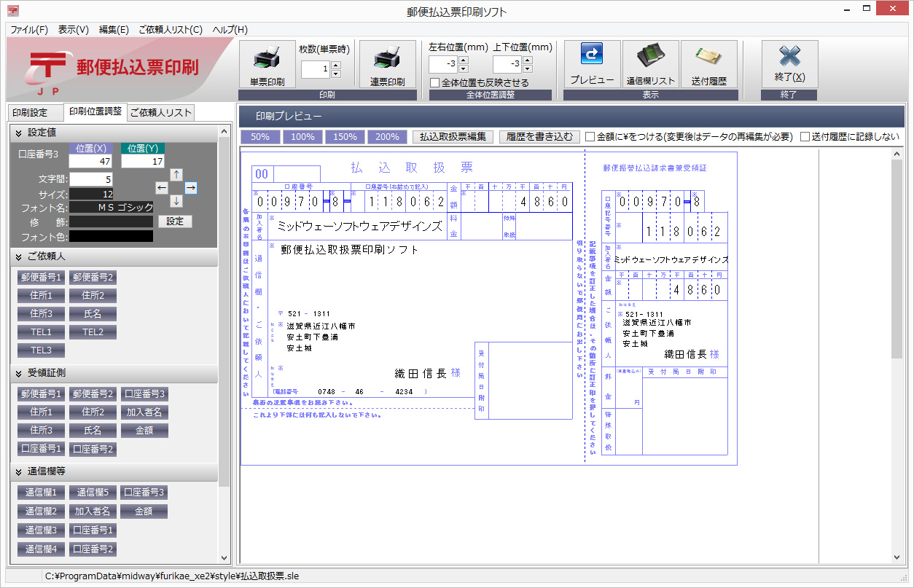This screenshot has height=588, width=914.
Task: Select 通信欄等 口座番号2 item
Action: tap(93, 549)
